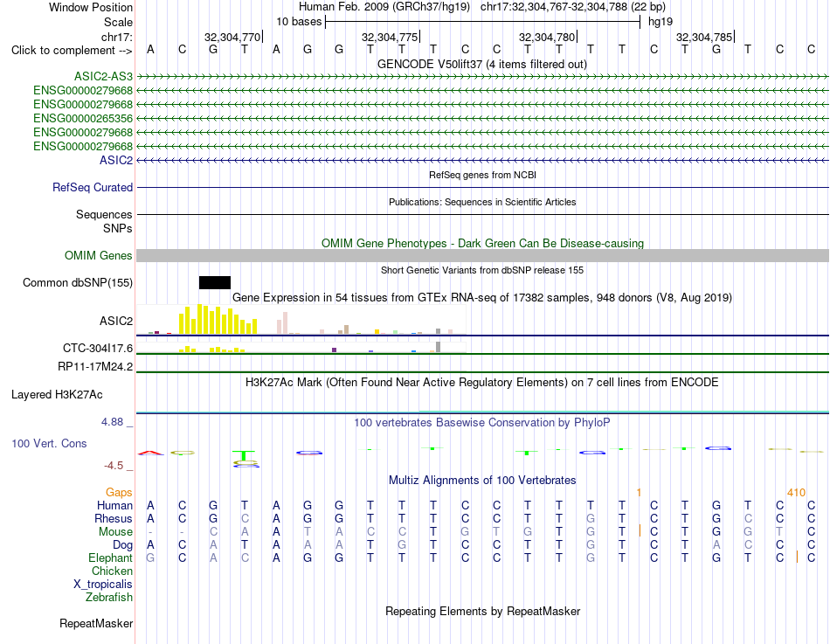
Task: Click the hg19 label beside the scale bar
Action: click(661, 22)
